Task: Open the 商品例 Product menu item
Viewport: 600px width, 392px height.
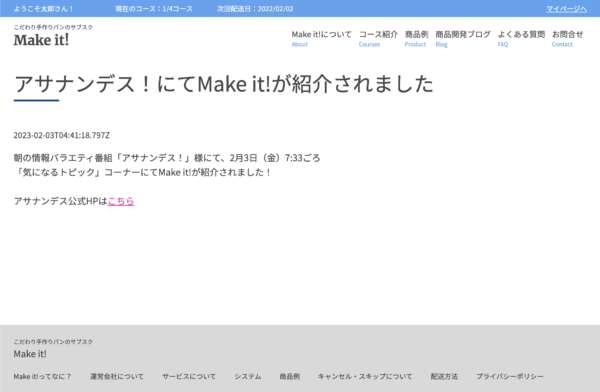Action: (416, 39)
